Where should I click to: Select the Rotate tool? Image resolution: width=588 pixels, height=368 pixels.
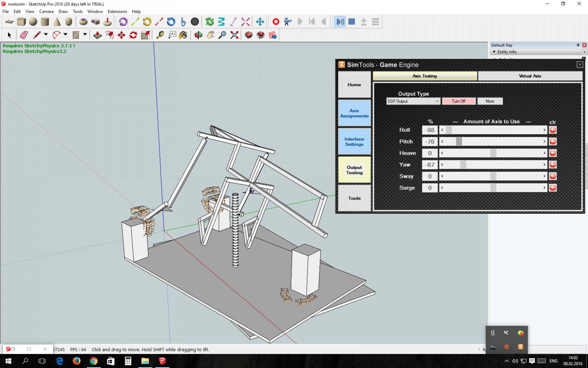click(x=133, y=35)
